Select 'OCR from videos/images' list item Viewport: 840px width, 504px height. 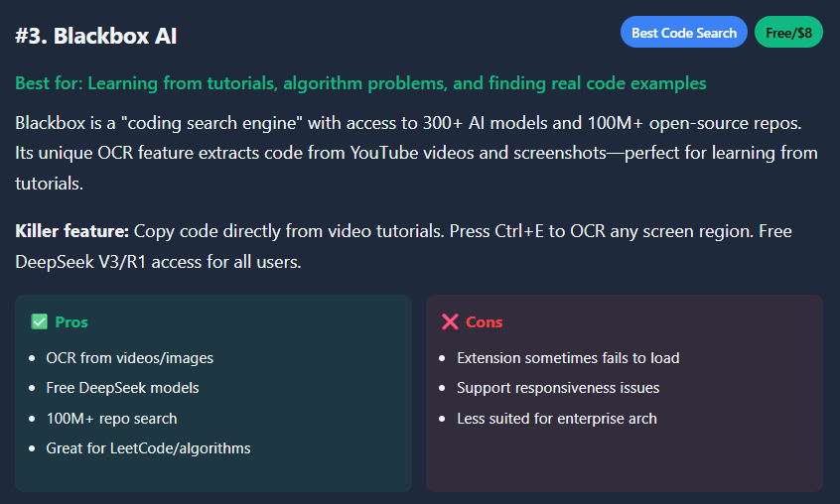click(x=129, y=357)
